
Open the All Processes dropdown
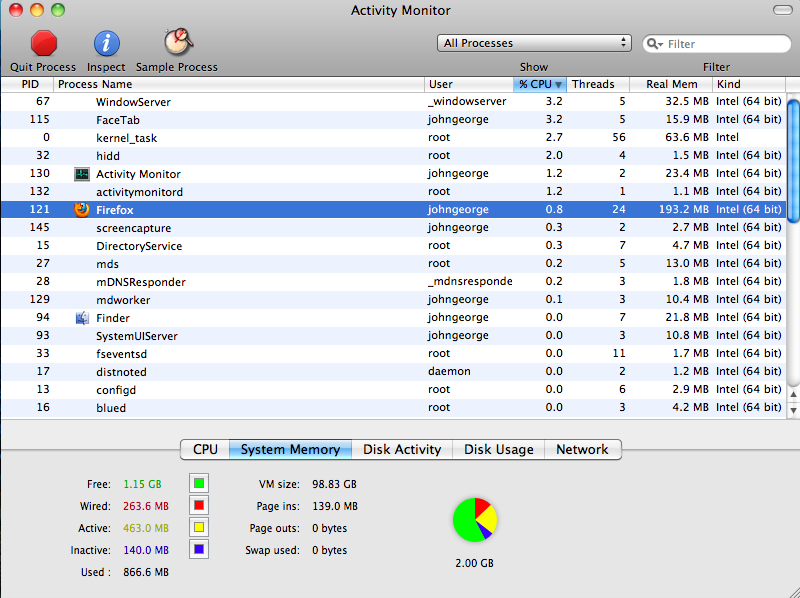click(x=534, y=43)
